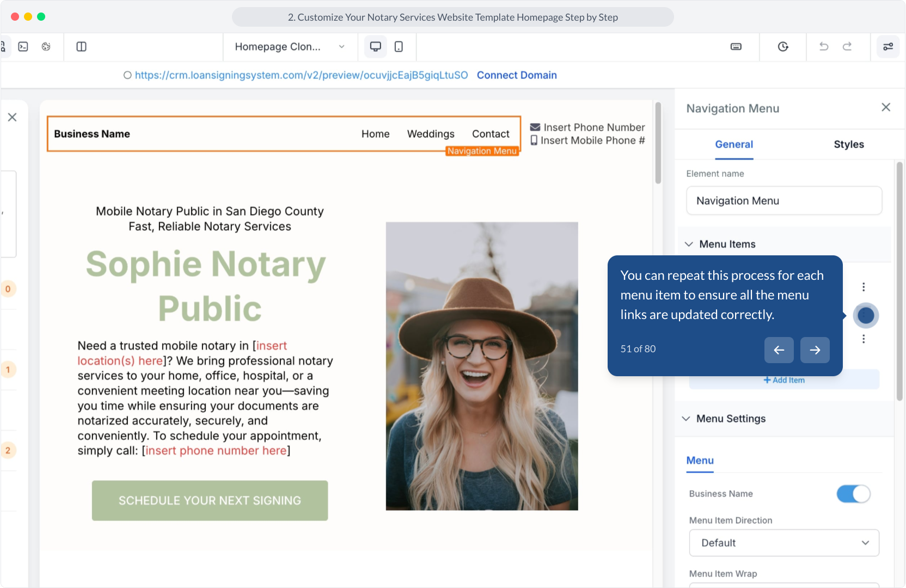The image size is (906, 588).
Task: Click the Element name input field
Action: [784, 201]
